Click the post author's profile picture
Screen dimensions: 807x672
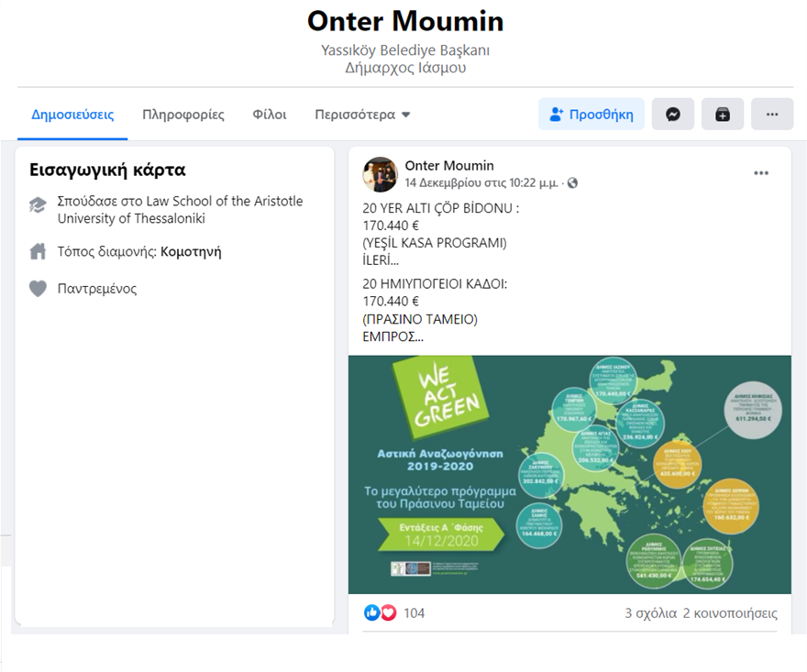coord(380,174)
